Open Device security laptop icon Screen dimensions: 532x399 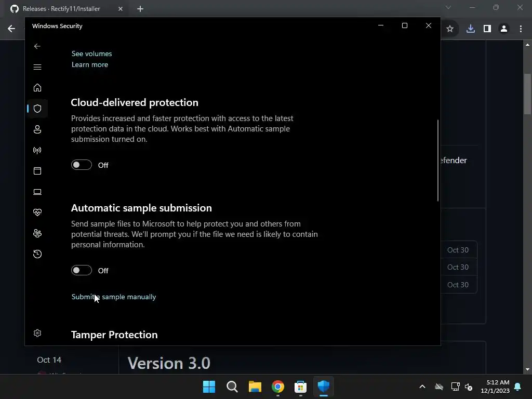click(37, 192)
